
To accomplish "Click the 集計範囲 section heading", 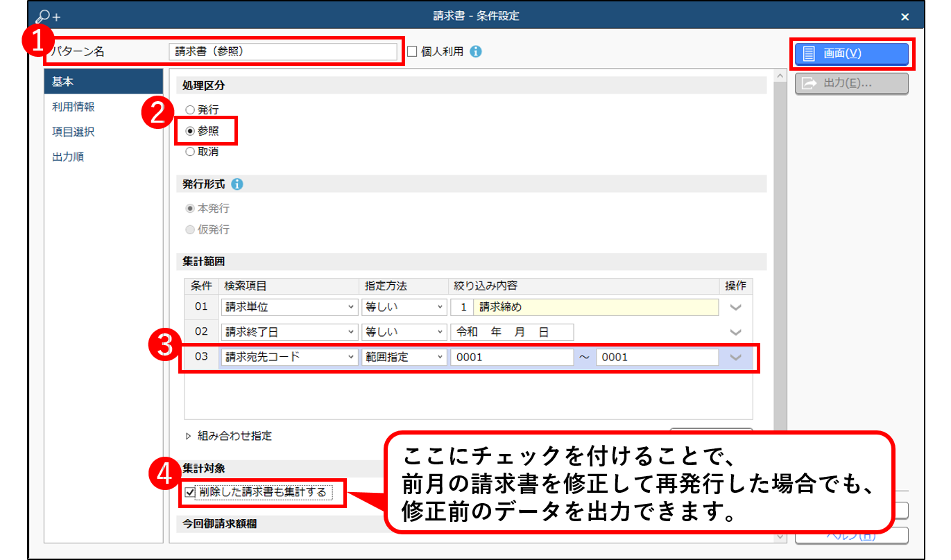I will (204, 261).
